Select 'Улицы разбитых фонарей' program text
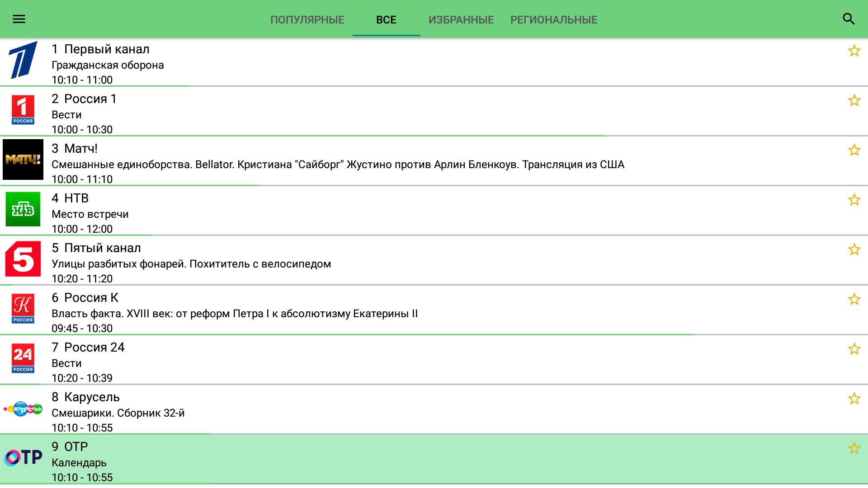 coord(191,264)
